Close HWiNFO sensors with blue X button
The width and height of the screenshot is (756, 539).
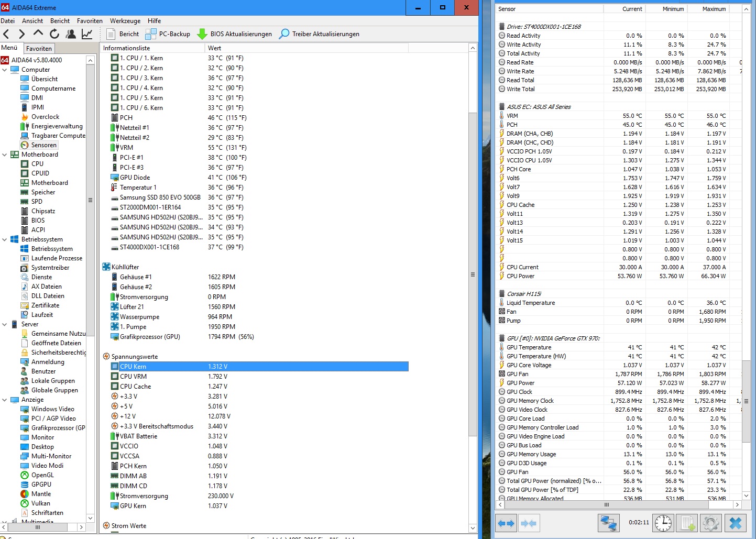tap(736, 523)
